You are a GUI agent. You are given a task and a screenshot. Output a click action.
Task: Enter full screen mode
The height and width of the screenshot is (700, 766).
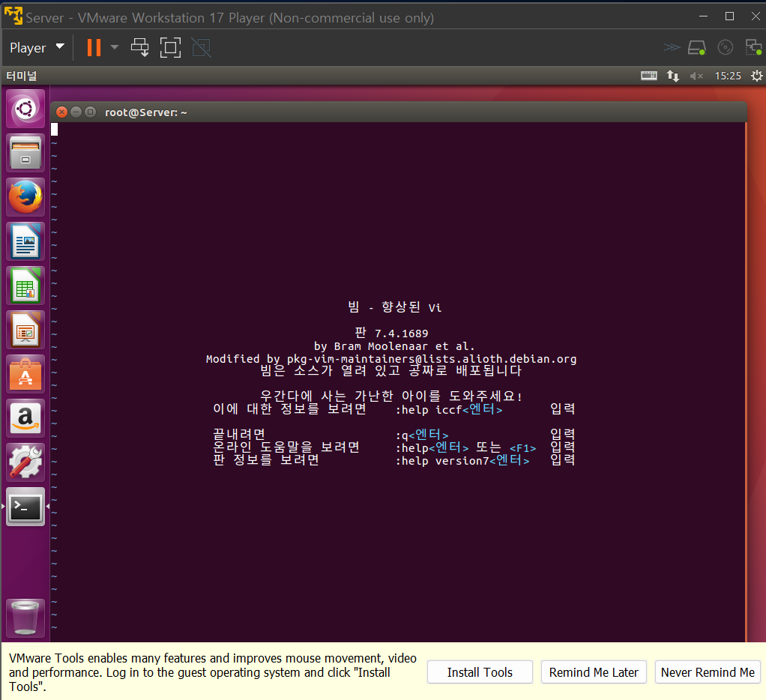pyautogui.click(x=170, y=47)
